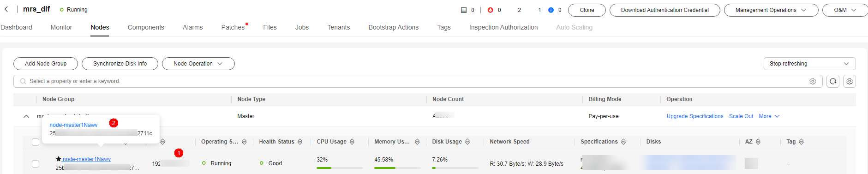Open table column settings gear icon
This screenshot has height=174, width=868.
[x=850, y=81]
